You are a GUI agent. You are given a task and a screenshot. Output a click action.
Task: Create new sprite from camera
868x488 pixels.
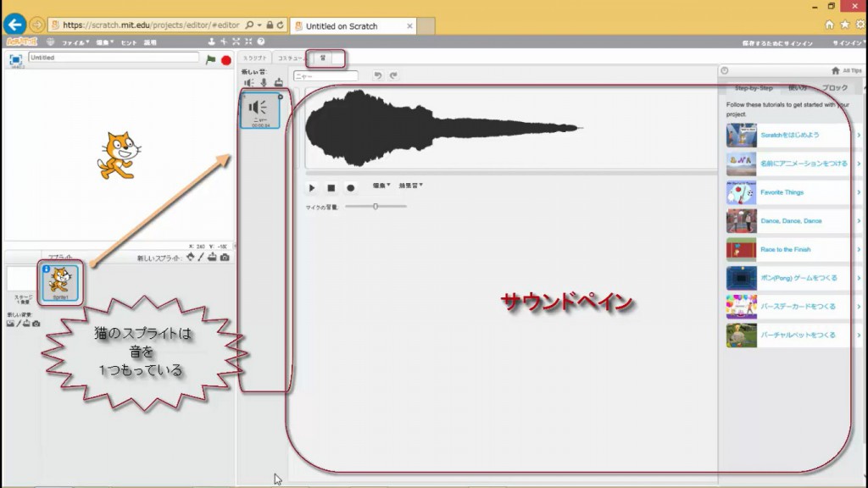[x=224, y=258]
